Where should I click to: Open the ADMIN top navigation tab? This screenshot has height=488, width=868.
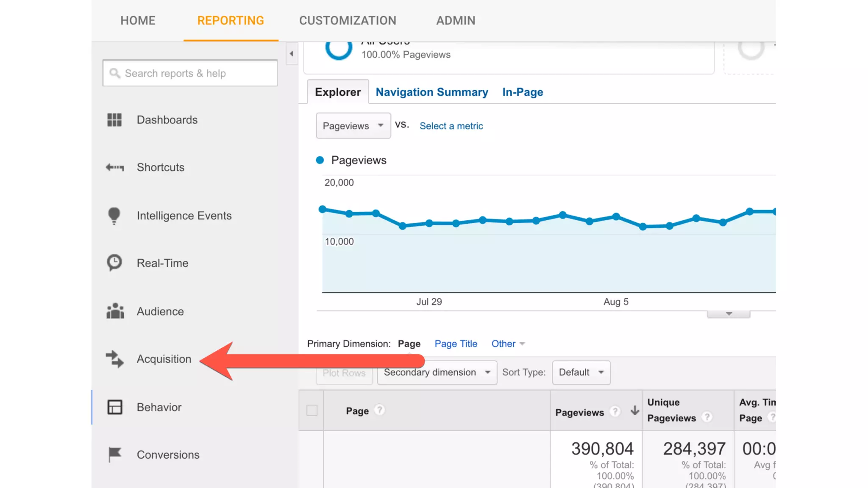[456, 20]
